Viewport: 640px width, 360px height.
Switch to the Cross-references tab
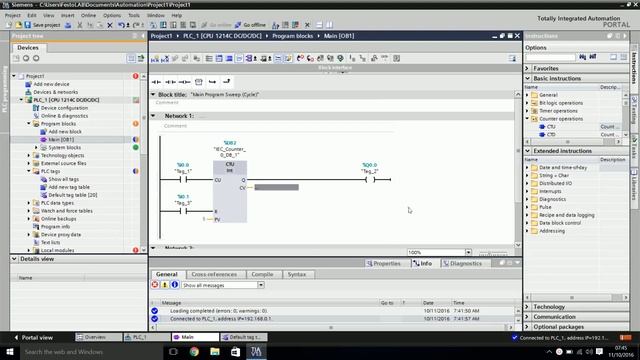tap(214, 274)
